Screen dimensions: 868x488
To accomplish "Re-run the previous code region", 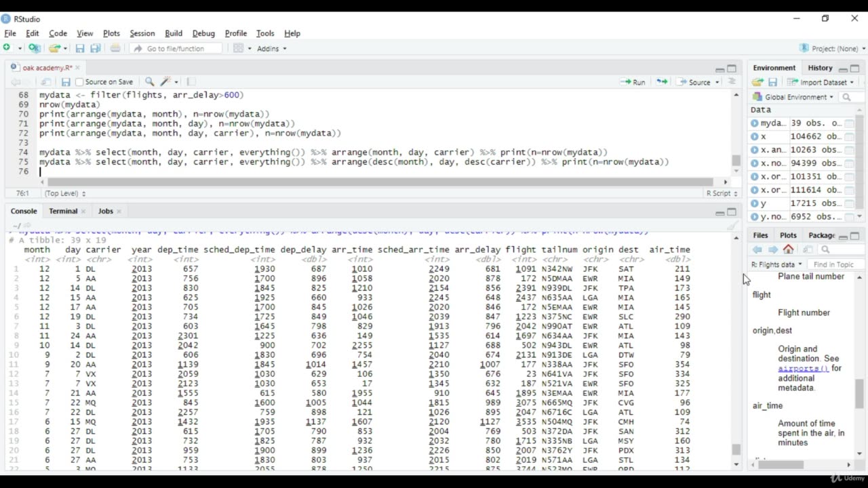I will tap(662, 82).
